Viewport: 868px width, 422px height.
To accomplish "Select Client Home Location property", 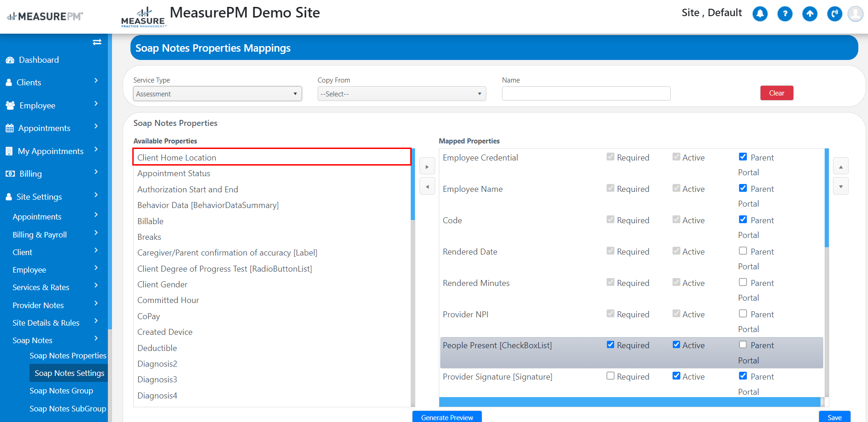I will [x=272, y=157].
